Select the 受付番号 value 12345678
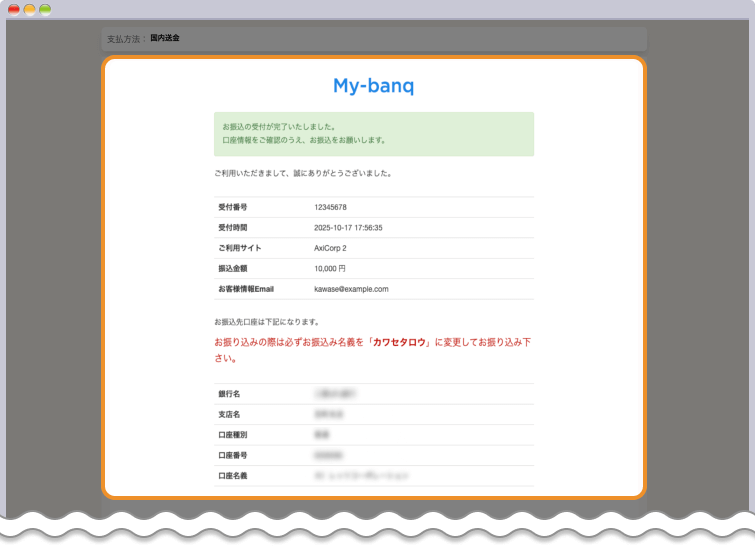This screenshot has width=755, height=548. [x=330, y=207]
